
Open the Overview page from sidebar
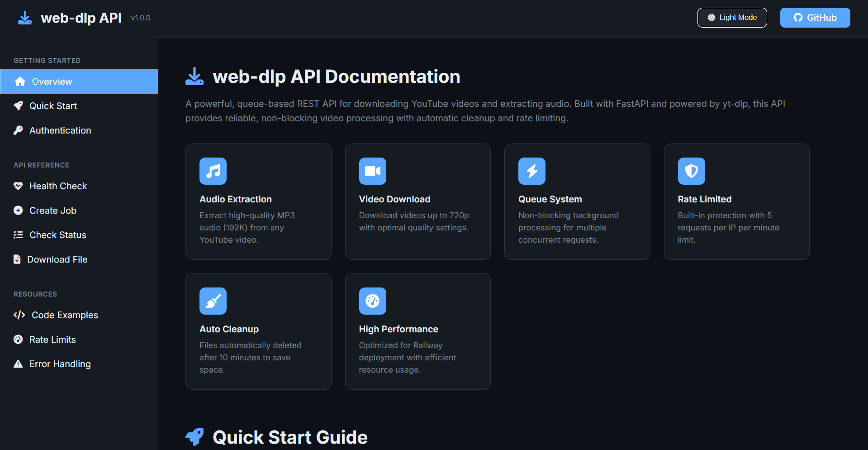[x=52, y=81]
